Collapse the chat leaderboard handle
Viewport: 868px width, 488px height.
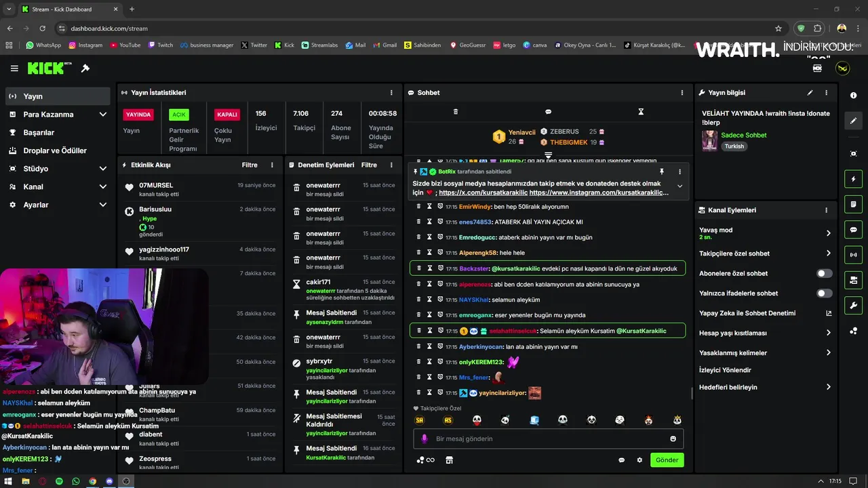point(548,155)
